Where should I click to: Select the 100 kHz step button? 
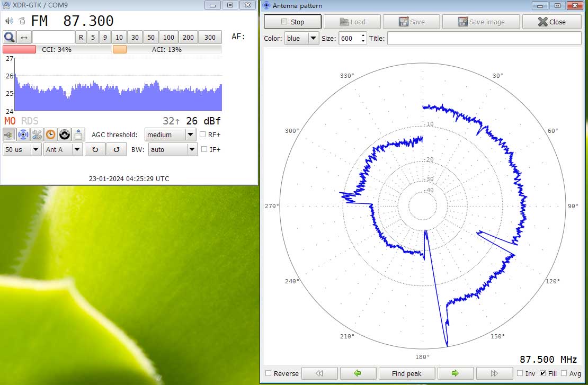[168, 37]
